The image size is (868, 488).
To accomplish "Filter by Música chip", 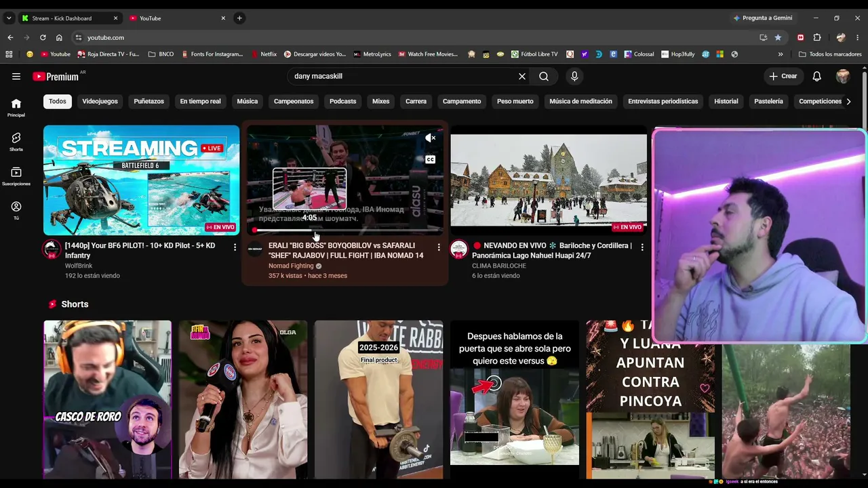I will (247, 102).
